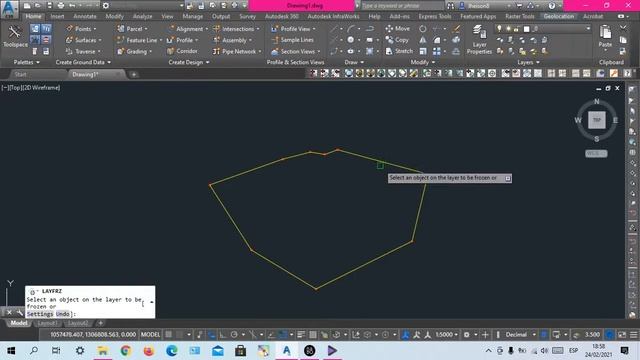Expand the Draw panel flyout
Viewport: 640px width, 360px height.
(x=354, y=62)
